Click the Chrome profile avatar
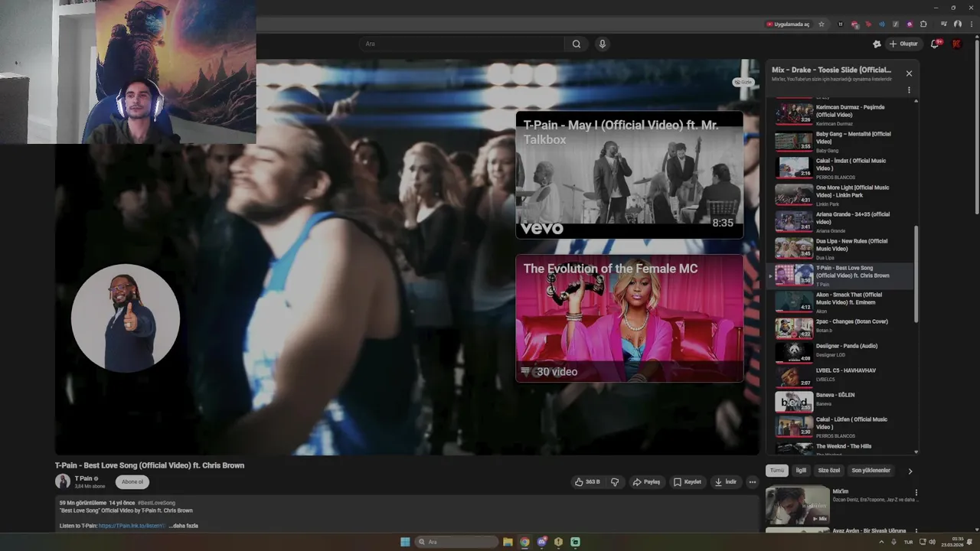This screenshot has width=980, height=551. pos(957,24)
